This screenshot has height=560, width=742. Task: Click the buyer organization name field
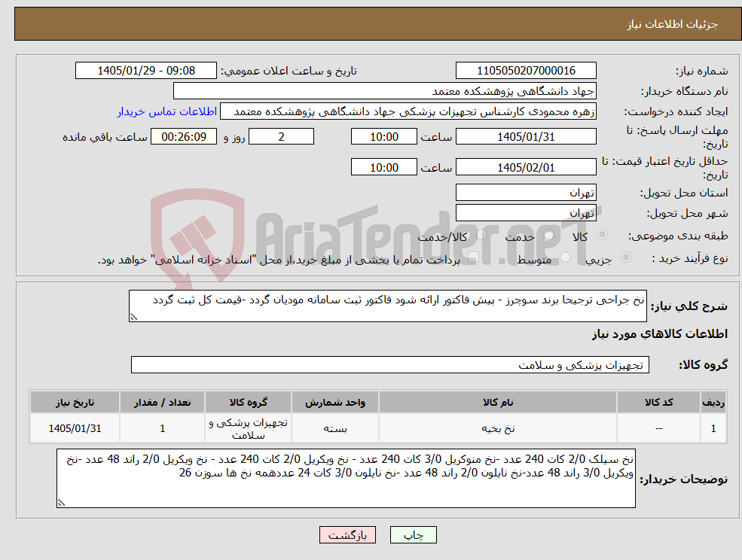pyautogui.click(x=385, y=91)
